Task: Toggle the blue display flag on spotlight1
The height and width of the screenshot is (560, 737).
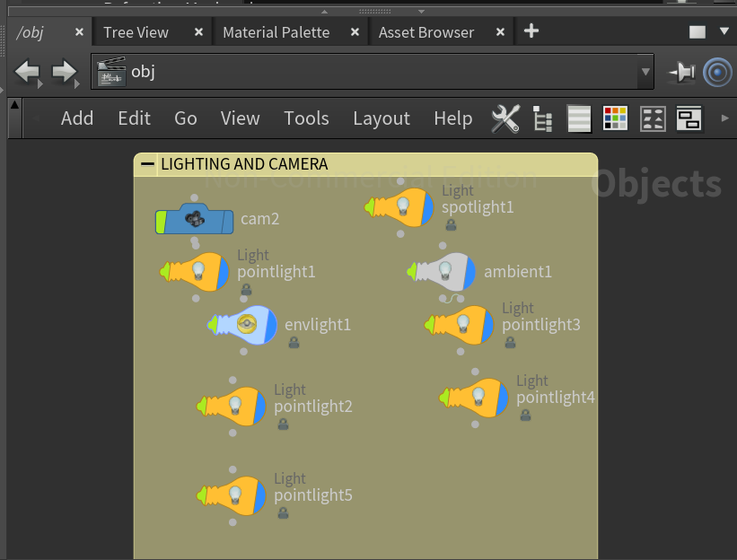Action: click(427, 207)
